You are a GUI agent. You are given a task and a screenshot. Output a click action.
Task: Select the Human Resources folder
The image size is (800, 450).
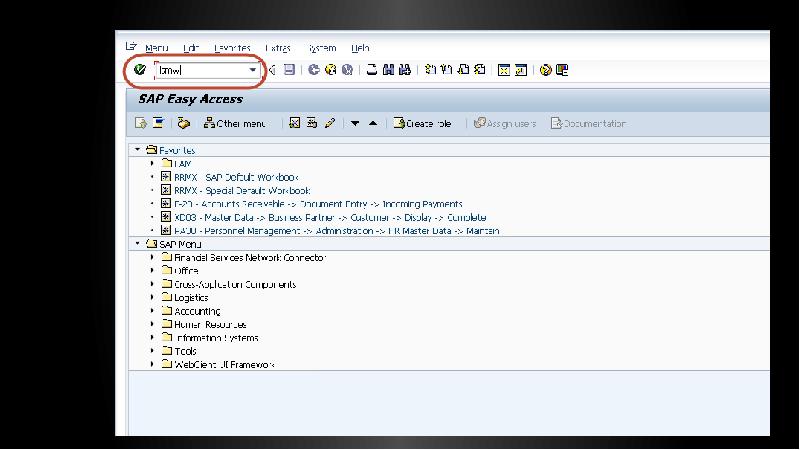click(x=209, y=325)
